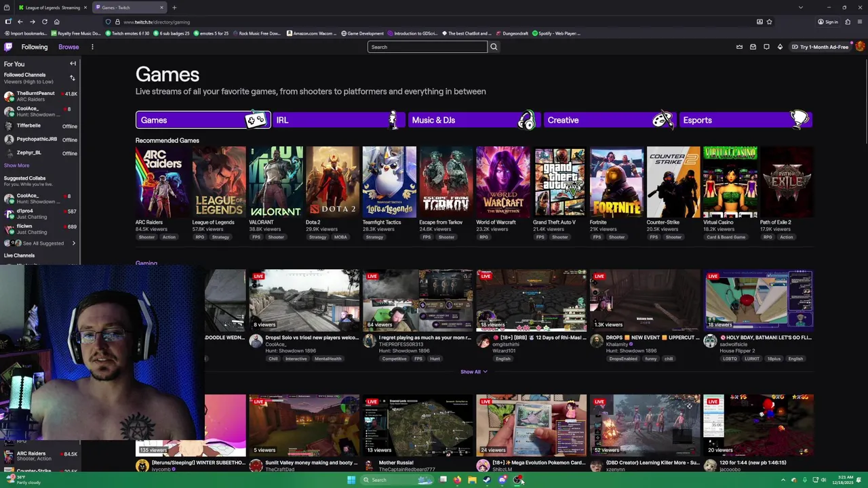Go back with the browser back arrow
Image resolution: width=868 pixels, height=488 pixels.
[20, 22]
